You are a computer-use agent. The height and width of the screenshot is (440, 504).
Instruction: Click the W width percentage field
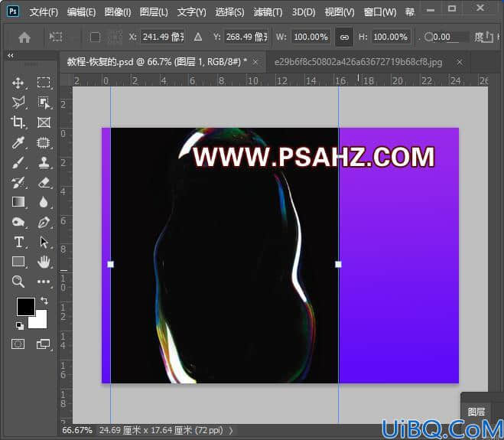(x=311, y=37)
